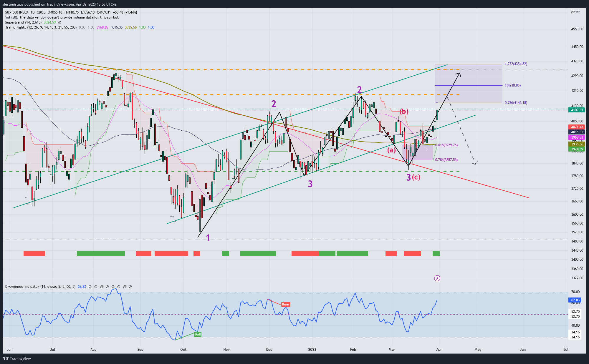
Task: Click the 'point' unit label above price axis
Action: (575, 12)
